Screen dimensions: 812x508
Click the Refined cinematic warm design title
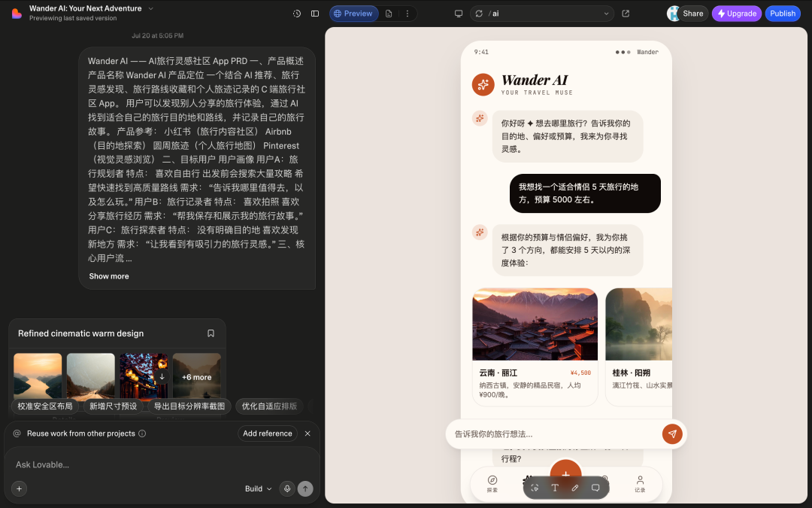tap(80, 333)
